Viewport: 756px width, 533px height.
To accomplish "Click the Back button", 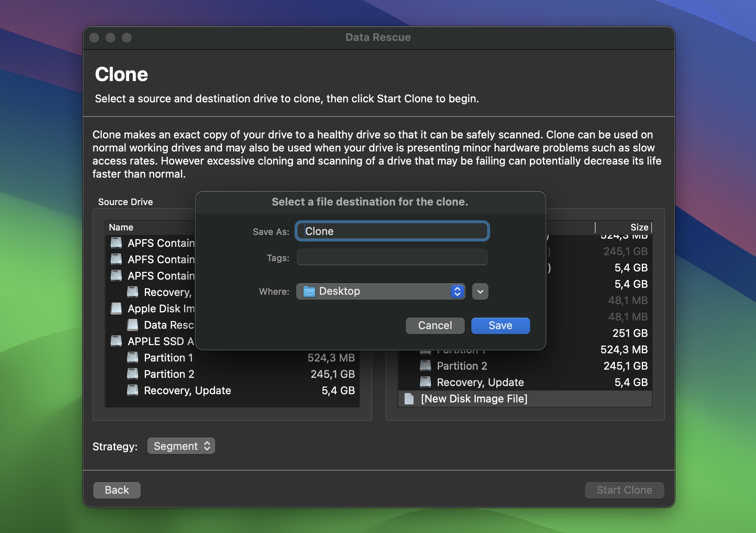I will point(117,490).
